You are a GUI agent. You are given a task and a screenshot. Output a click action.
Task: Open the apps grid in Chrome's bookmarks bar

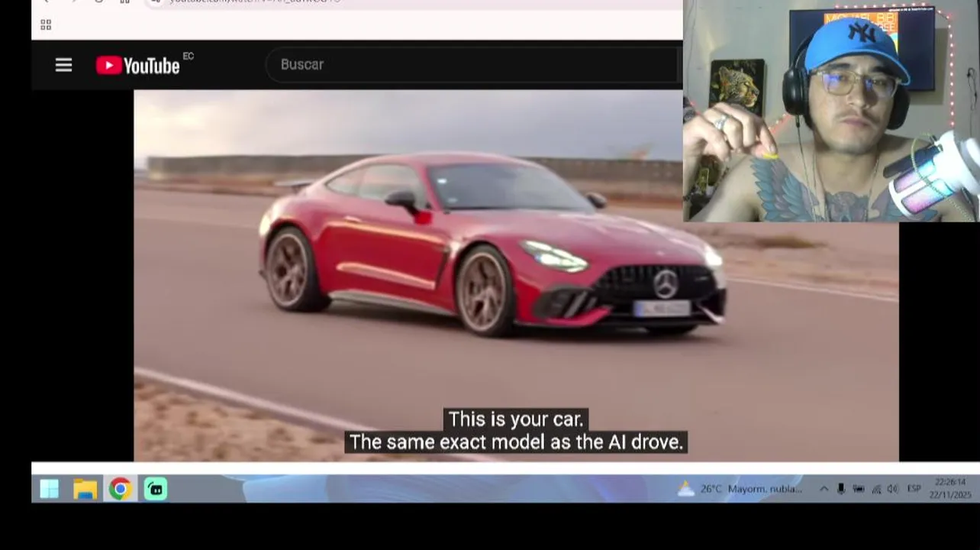46,25
